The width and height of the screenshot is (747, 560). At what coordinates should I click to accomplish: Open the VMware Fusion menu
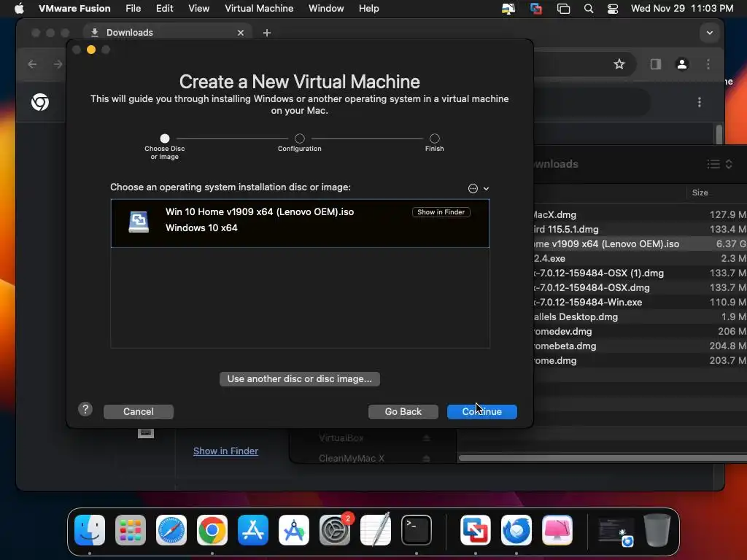(x=74, y=9)
